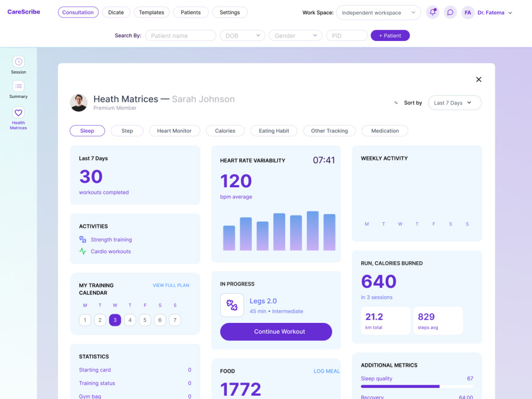Expand the Dr. Fatema account chevron
Viewport: 532px width, 399px height.
coord(510,13)
